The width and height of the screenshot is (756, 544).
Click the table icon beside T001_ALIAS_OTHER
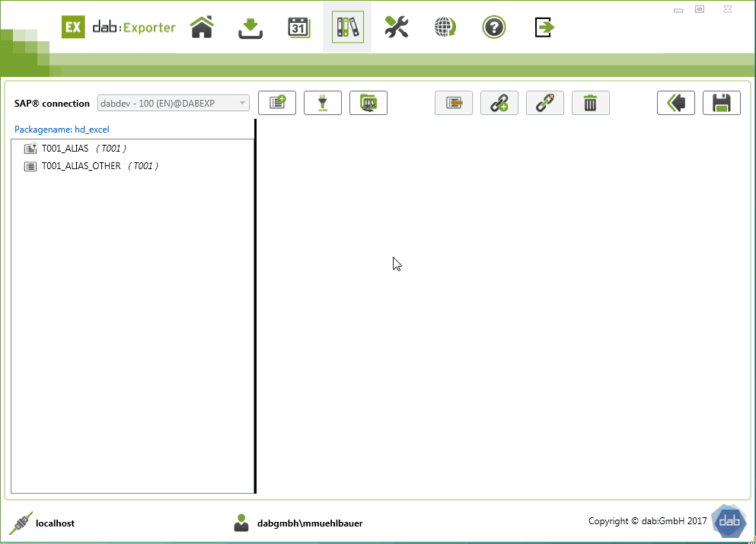30,167
